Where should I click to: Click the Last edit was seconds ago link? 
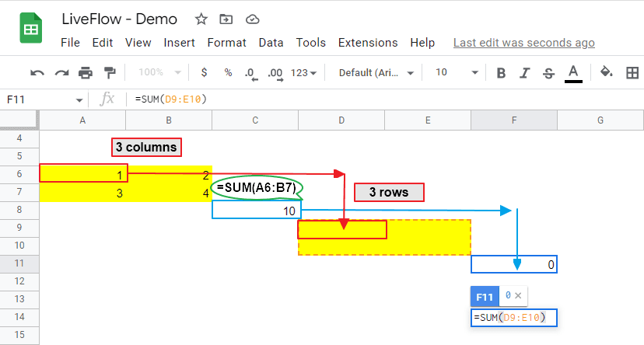pyautogui.click(x=524, y=43)
